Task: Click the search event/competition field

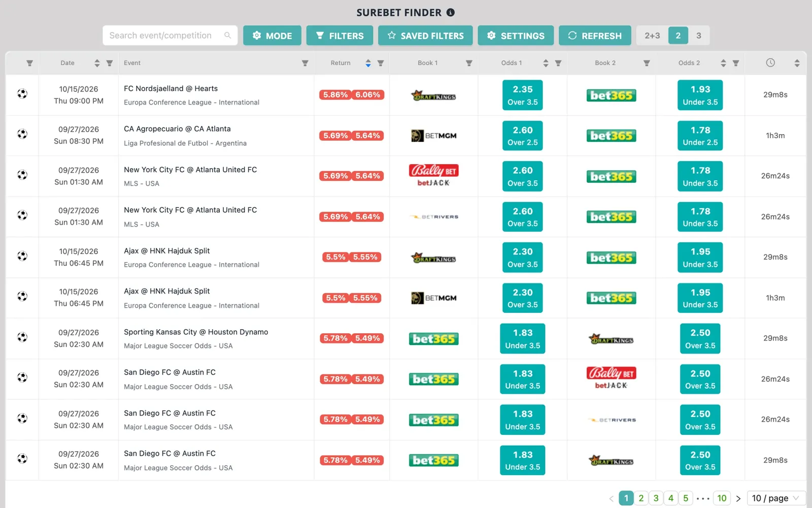Action: 170,36
